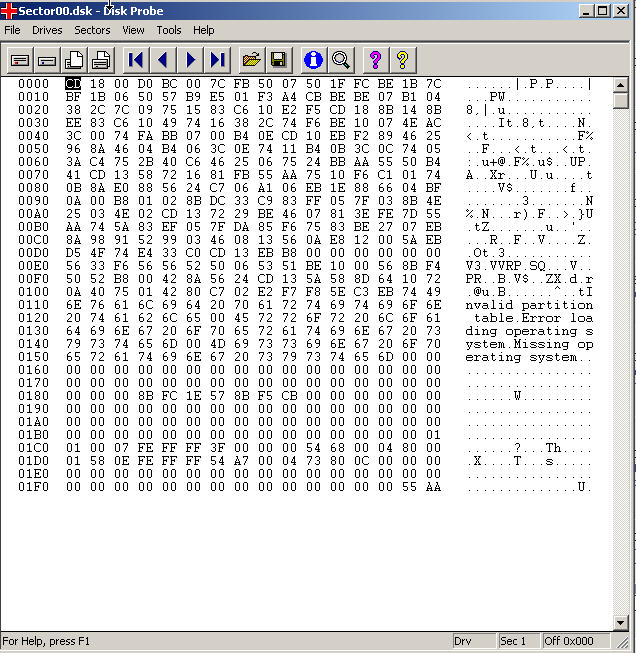Image resolution: width=636 pixels, height=653 pixels.
Task: Click ASCII text 'V3.VVRP.SQ' in row 00E0
Action: pyautogui.click(x=506, y=266)
